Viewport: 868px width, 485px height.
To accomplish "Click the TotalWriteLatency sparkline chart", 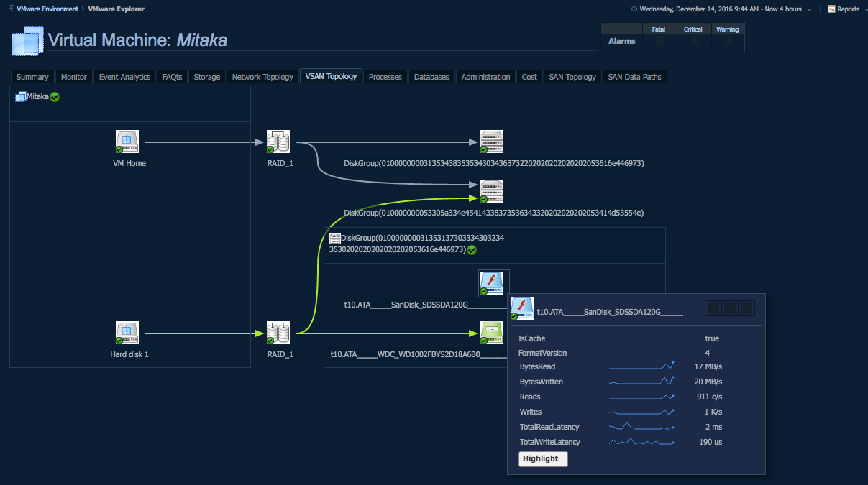I will [641, 442].
